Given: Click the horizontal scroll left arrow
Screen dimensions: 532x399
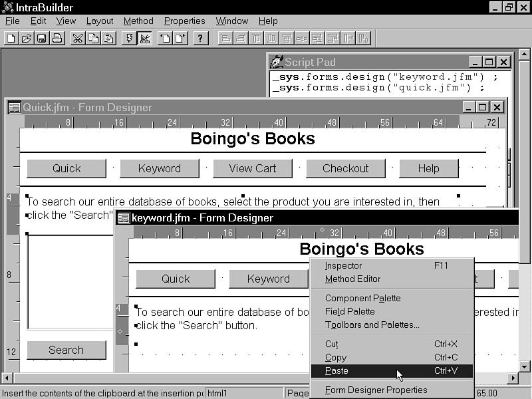Looking at the screenshot, I should [7, 378].
